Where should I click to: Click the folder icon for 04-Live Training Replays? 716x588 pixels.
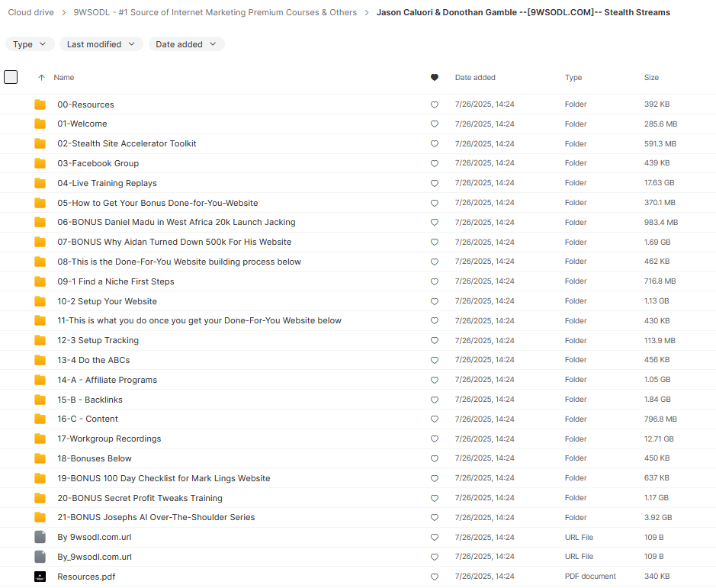click(x=40, y=183)
